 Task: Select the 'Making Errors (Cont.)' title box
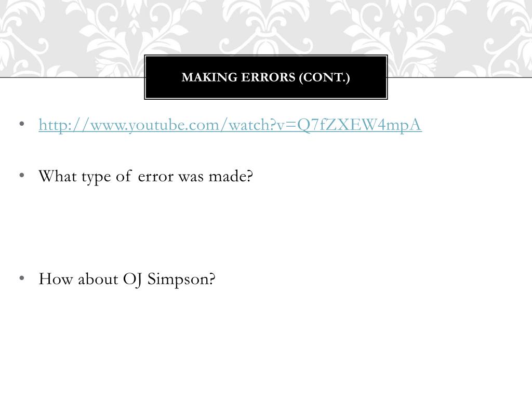pyautogui.click(x=265, y=77)
